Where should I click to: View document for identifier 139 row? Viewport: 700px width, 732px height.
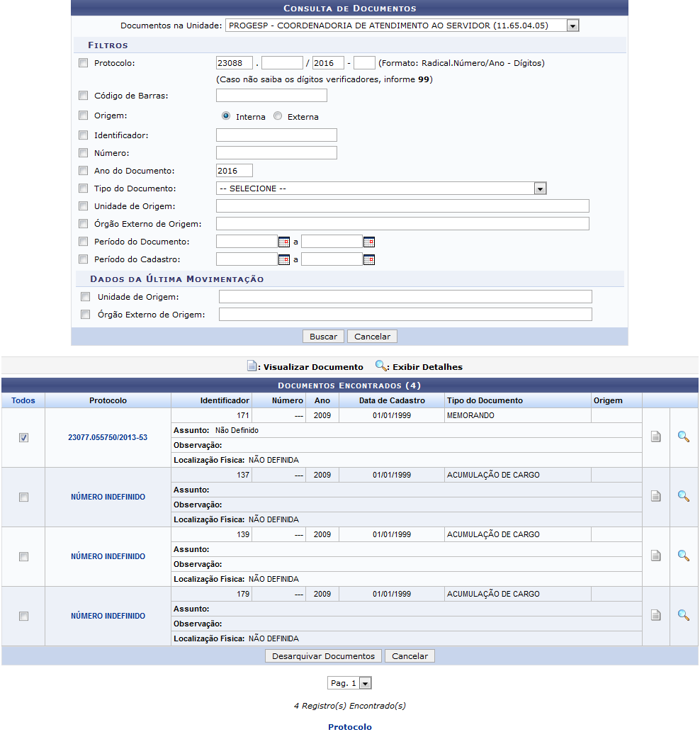(655, 555)
